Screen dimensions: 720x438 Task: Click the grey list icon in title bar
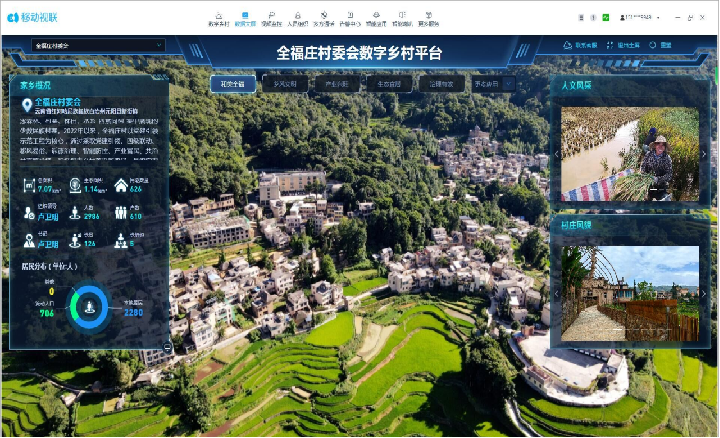click(x=581, y=17)
